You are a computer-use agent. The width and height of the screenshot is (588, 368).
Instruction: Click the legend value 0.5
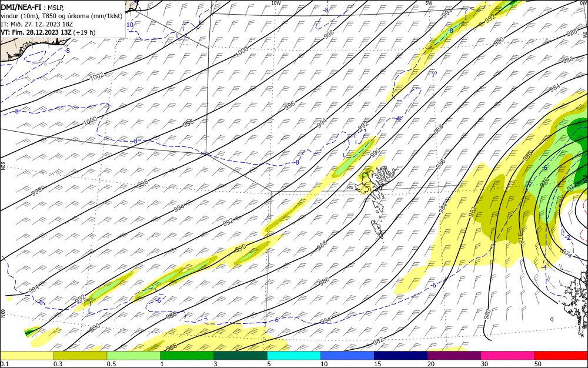click(x=111, y=364)
